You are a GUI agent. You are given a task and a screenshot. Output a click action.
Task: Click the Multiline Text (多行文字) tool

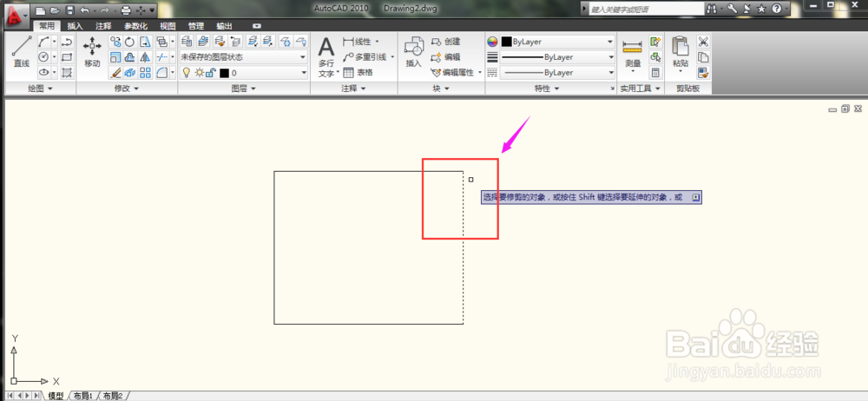tap(326, 56)
